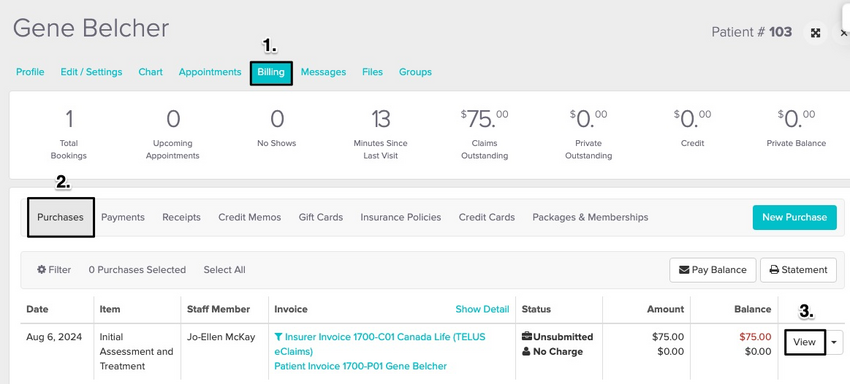Click the Pay Balance button
The height and width of the screenshot is (384, 850).
click(x=712, y=270)
